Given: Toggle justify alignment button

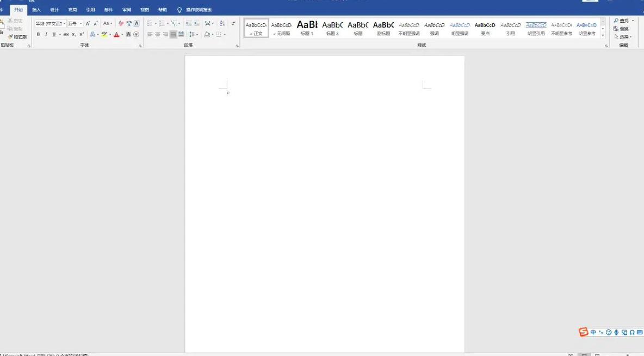Looking at the screenshot, I should pos(174,34).
